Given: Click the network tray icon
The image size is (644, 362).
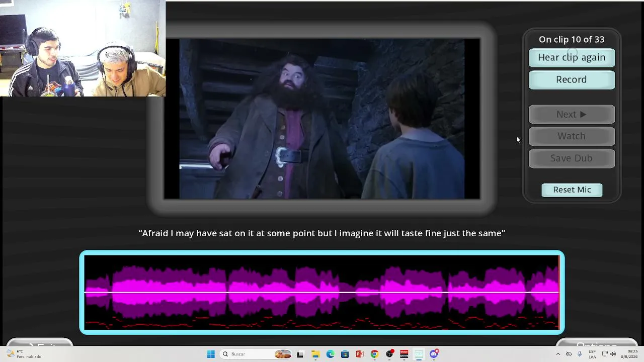Looking at the screenshot, I should [605, 354].
